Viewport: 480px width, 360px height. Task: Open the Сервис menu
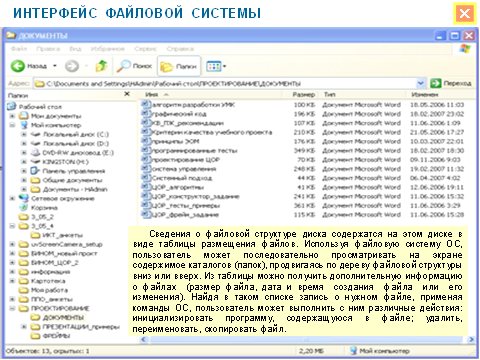(x=146, y=49)
